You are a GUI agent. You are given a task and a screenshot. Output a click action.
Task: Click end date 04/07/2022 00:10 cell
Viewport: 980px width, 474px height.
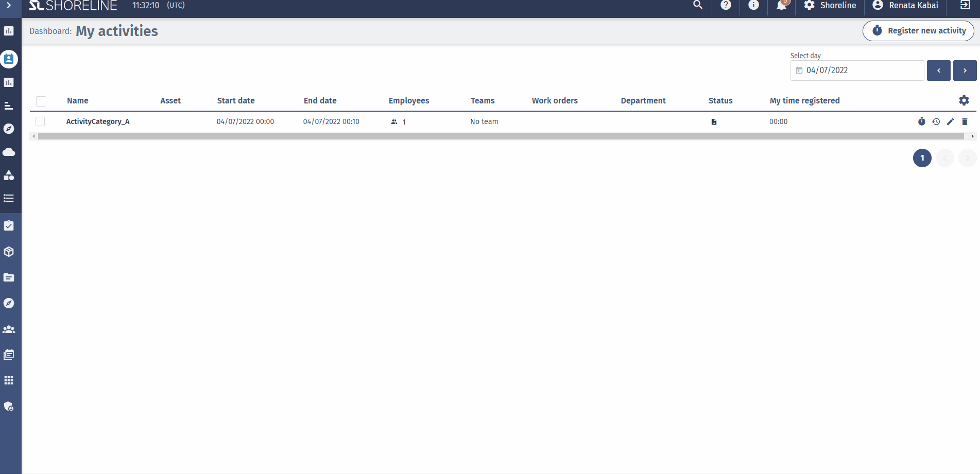331,121
